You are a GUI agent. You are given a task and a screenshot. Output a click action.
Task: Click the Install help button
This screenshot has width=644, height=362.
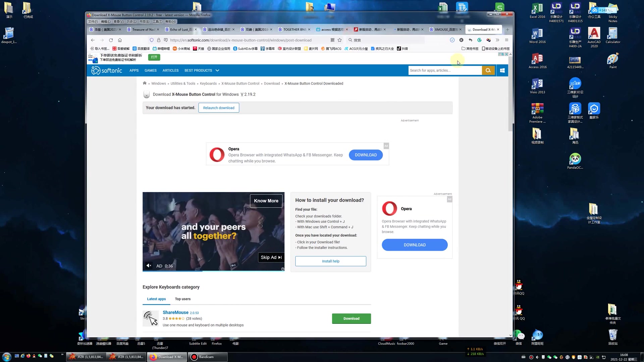click(330, 261)
